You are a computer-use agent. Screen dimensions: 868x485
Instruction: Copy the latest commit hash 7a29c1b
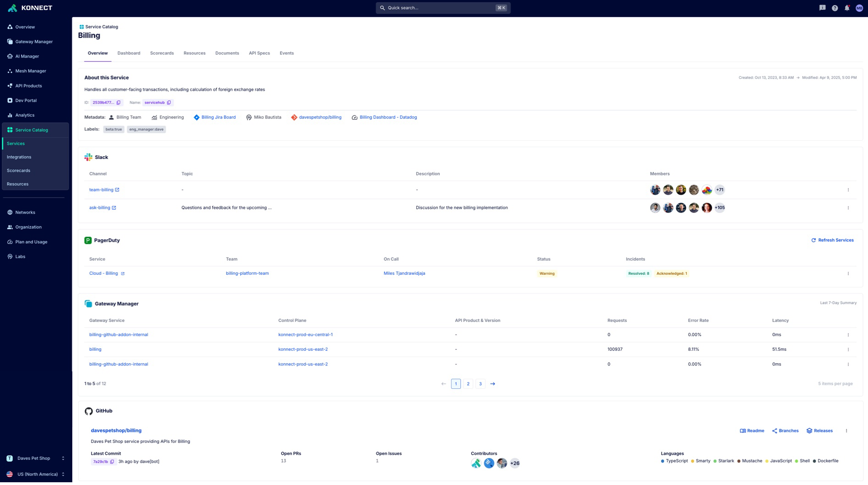pyautogui.click(x=112, y=462)
